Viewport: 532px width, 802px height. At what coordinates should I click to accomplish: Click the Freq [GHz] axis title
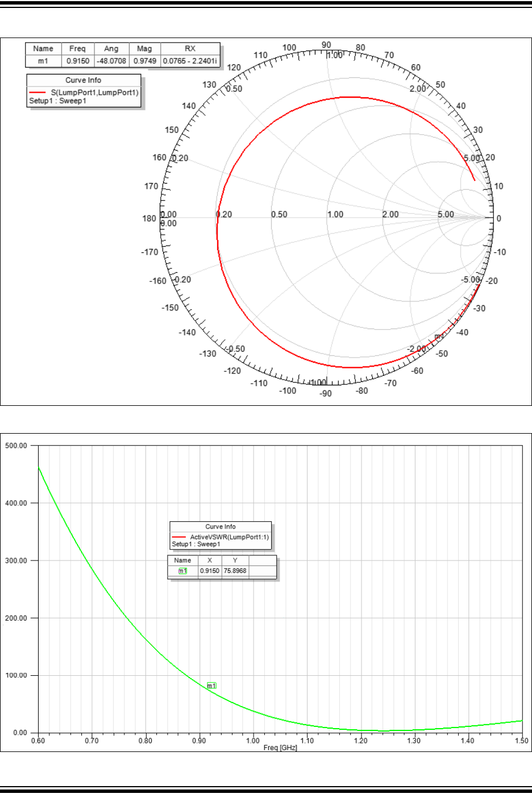[x=280, y=747]
